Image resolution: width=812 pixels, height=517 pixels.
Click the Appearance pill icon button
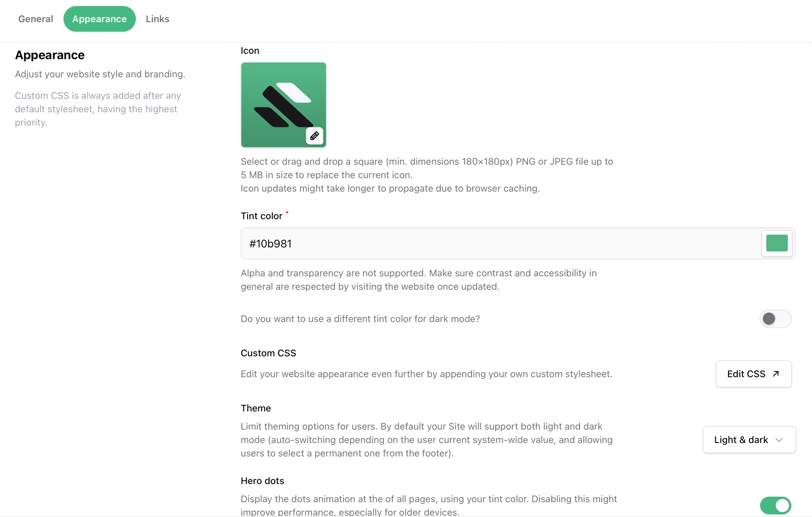(99, 18)
